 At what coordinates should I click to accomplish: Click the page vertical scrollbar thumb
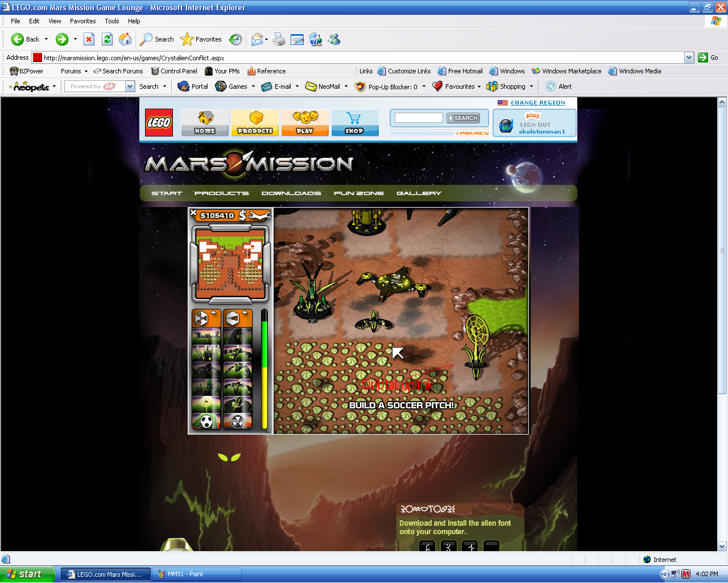pyautogui.click(x=722, y=250)
